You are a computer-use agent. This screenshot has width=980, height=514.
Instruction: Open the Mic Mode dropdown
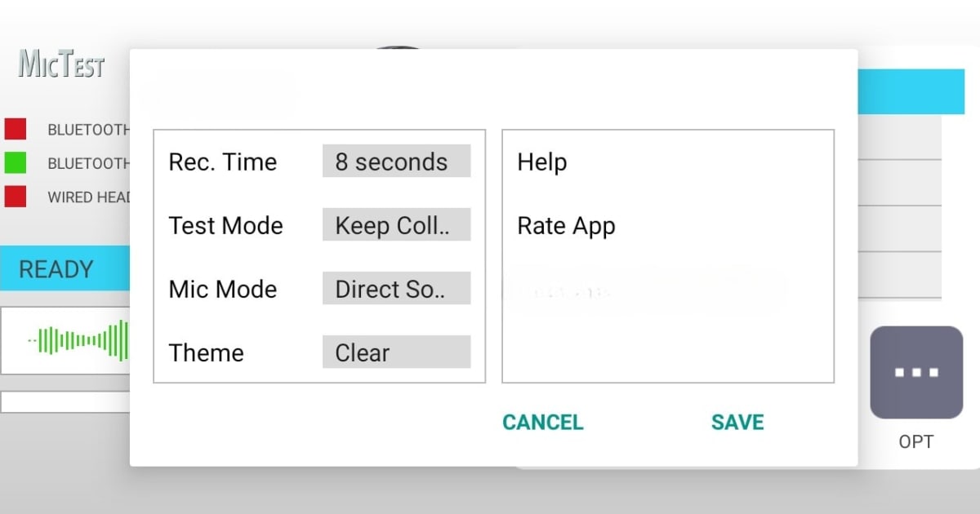[x=396, y=289]
